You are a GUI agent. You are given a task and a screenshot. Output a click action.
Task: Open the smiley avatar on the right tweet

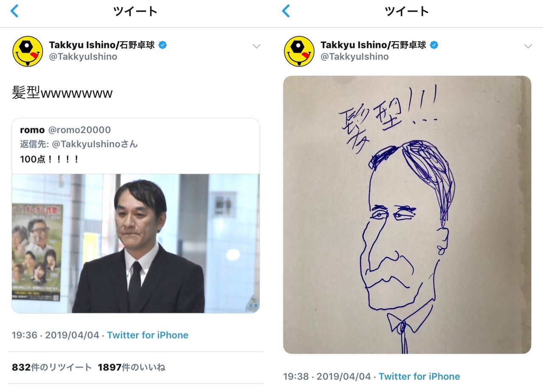(299, 51)
